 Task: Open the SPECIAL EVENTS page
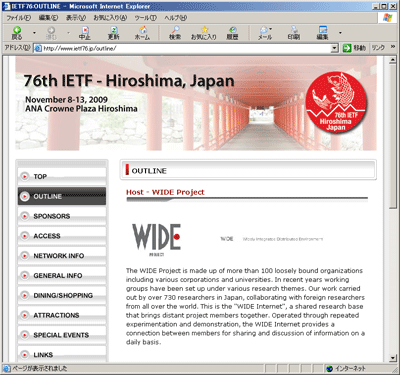click(62, 335)
